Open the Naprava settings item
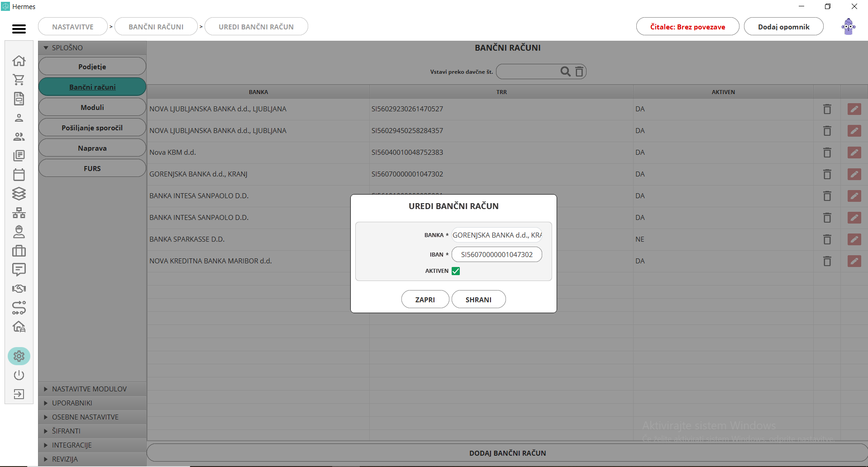Screen dimensions: 868x467 pyautogui.click(x=92, y=148)
